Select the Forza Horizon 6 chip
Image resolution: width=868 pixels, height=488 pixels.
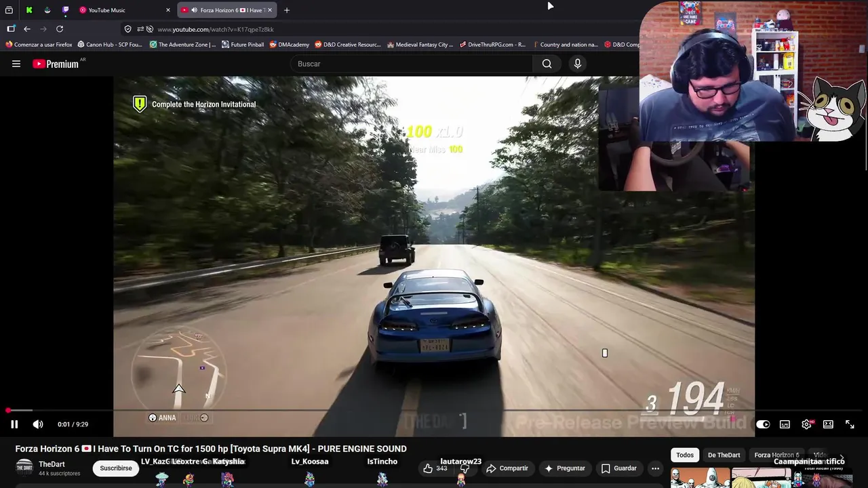tap(776, 455)
